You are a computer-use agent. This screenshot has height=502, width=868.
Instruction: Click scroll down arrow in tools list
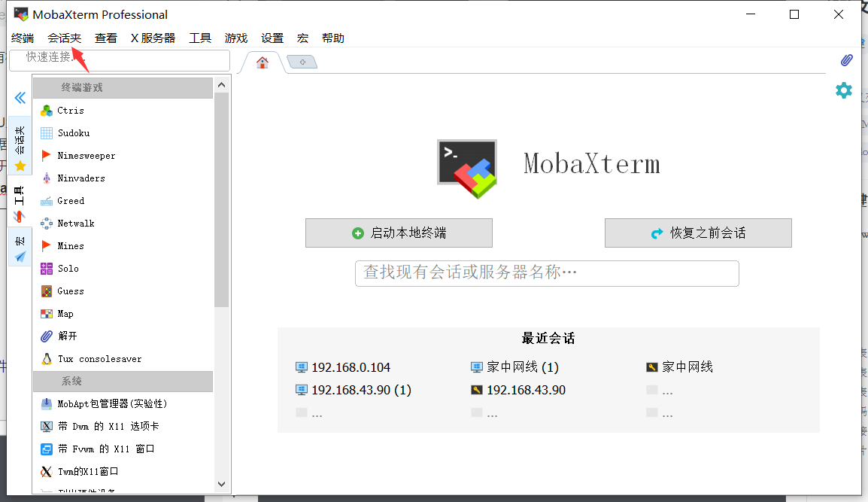(221, 484)
